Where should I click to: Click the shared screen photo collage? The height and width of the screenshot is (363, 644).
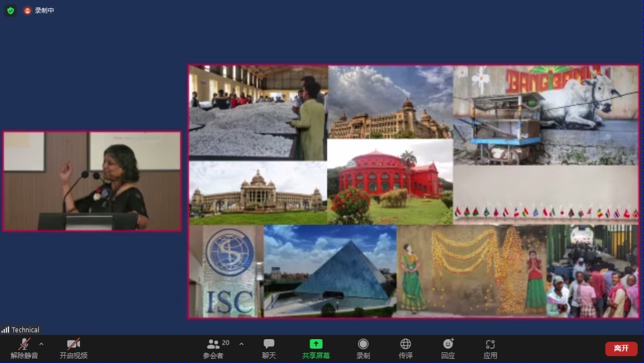[413, 191]
